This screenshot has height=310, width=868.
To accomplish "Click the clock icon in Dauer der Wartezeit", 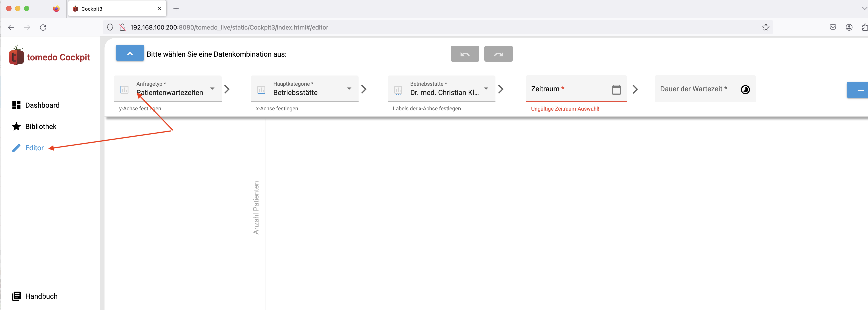I will pos(745,89).
